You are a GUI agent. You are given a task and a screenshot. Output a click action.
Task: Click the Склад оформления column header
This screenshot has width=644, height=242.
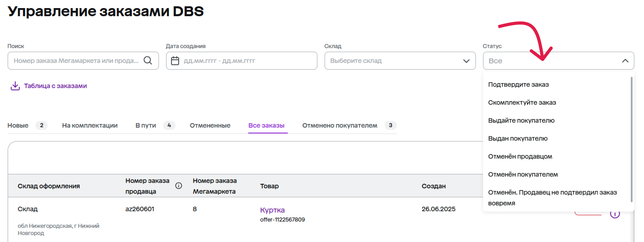pyautogui.click(x=48, y=186)
